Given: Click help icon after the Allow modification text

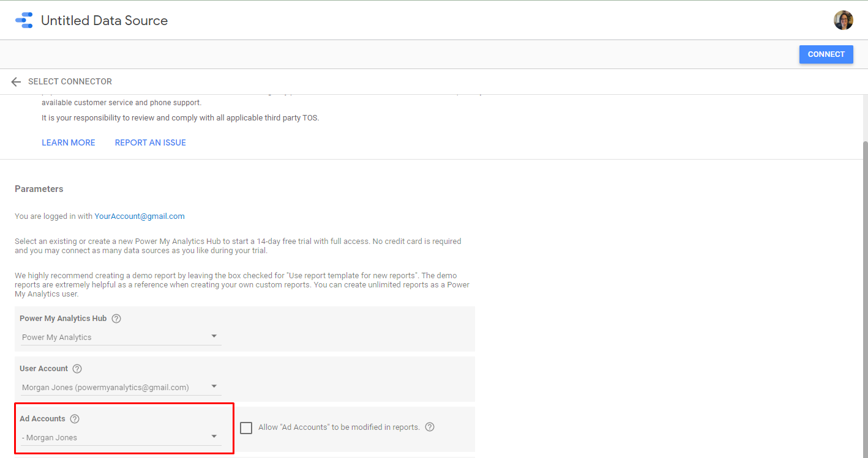Looking at the screenshot, I should [430, 427].
